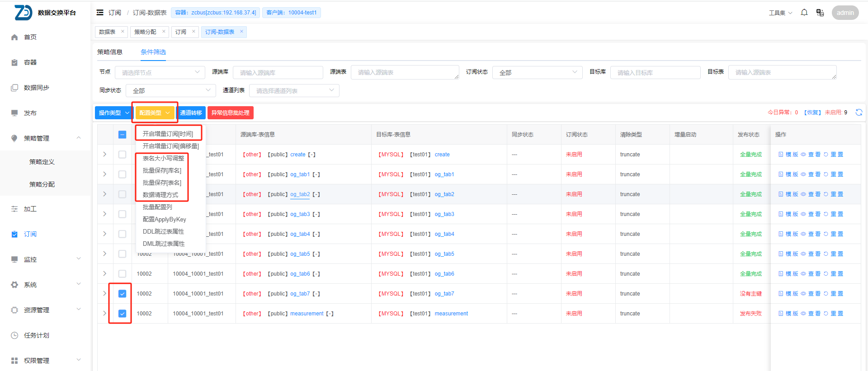Switch to the 策略信息 tab
The width and height of the screenshot is (868, 371).
tap(110, 52)
